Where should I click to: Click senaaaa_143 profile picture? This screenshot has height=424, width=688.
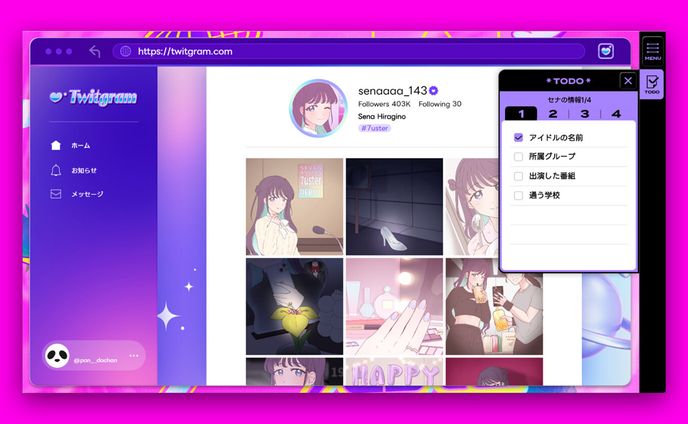pyautogui.click(x=319, y=108)
